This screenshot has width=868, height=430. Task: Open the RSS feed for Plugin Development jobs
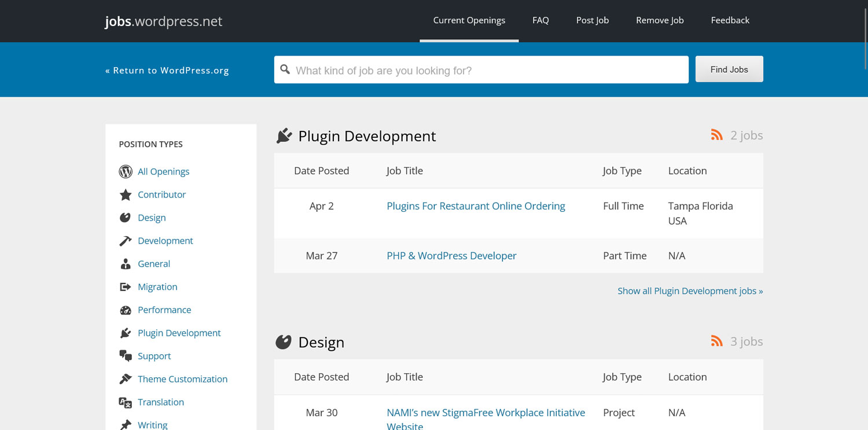pos(717,134)
